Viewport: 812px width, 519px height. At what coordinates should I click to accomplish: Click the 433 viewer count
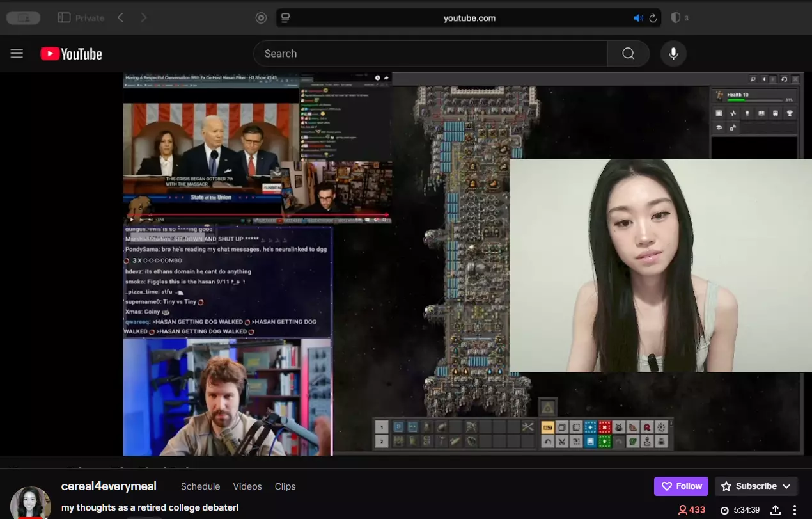[x=692, y=510]
